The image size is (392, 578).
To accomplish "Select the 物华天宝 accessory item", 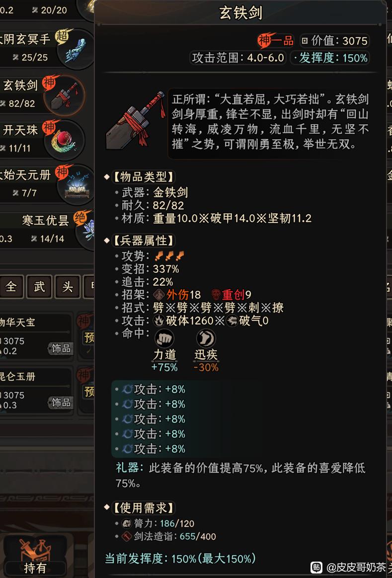I will [36, 336].
